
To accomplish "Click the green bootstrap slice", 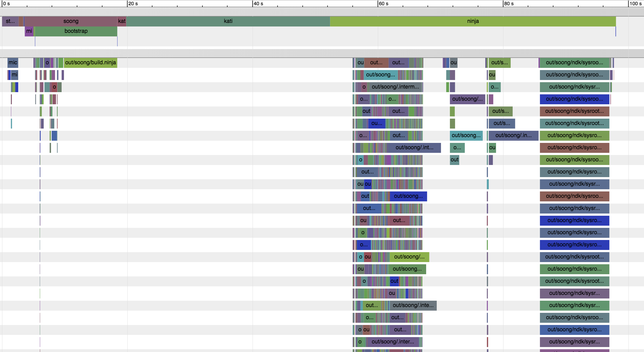I will point(76,31).
